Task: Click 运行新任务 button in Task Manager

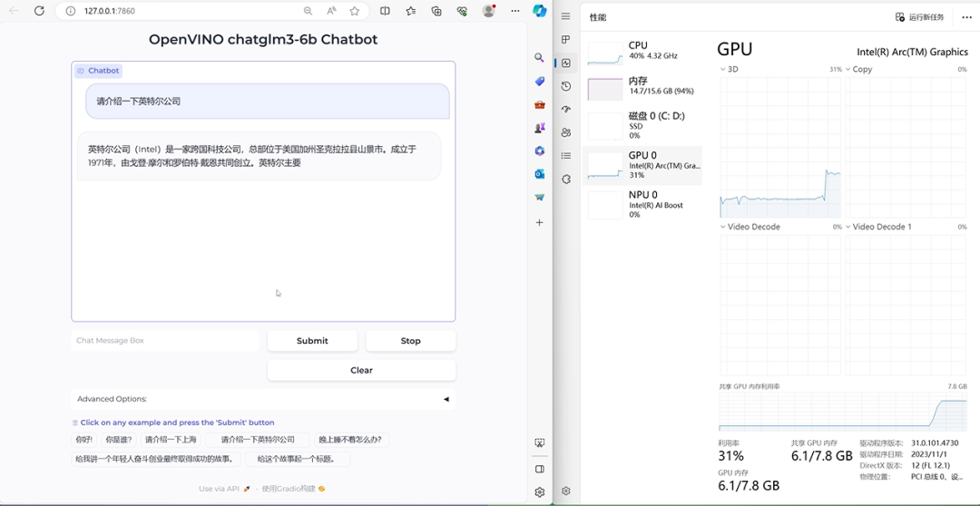Action: 919,17
